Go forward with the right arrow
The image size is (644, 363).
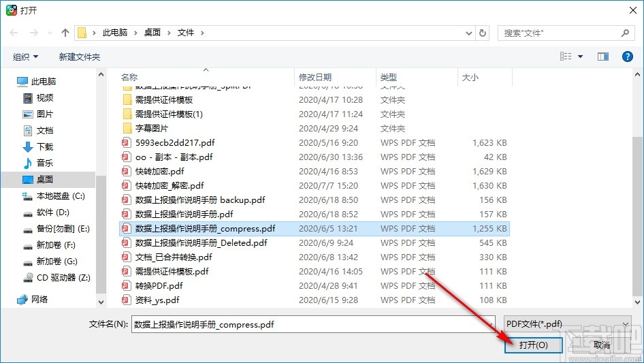click(x=33, y=33)
